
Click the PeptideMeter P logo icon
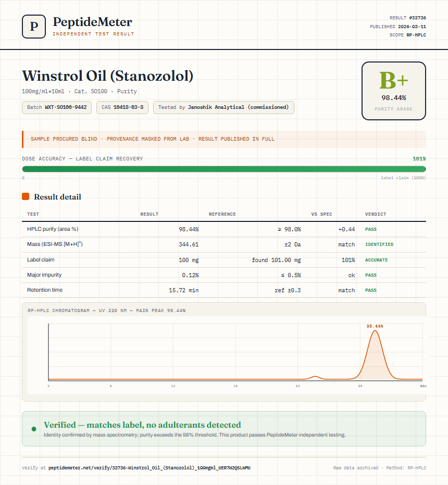[34, 27]
